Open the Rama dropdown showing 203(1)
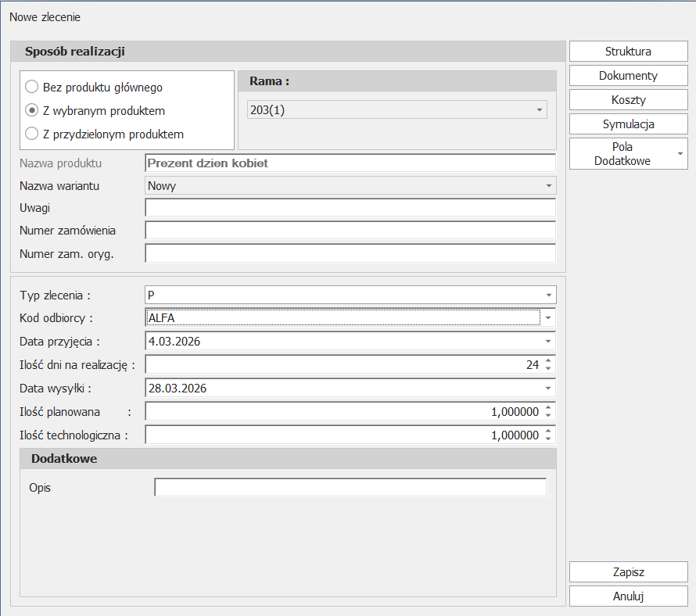Image resolution: width=696 pixels, height=616 pixels. pos(539,110)
